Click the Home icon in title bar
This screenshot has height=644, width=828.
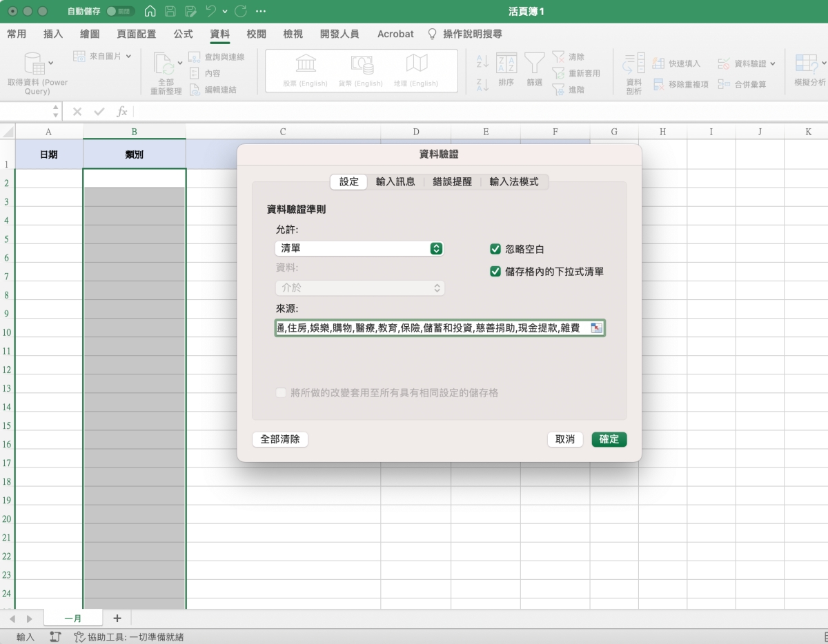(150, 12)
